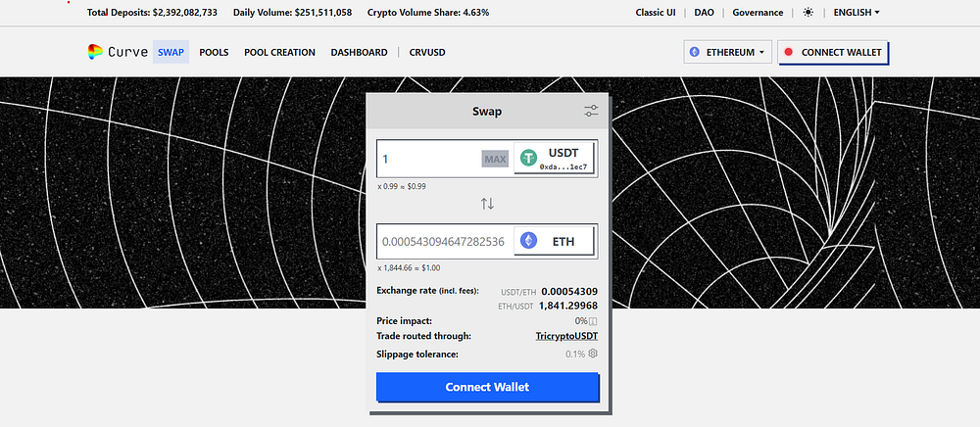Viewport: 980px width, 427px height.
Task: Click the 'x 0.99 ≈ $0.99' text
Action: click(401, 186)
